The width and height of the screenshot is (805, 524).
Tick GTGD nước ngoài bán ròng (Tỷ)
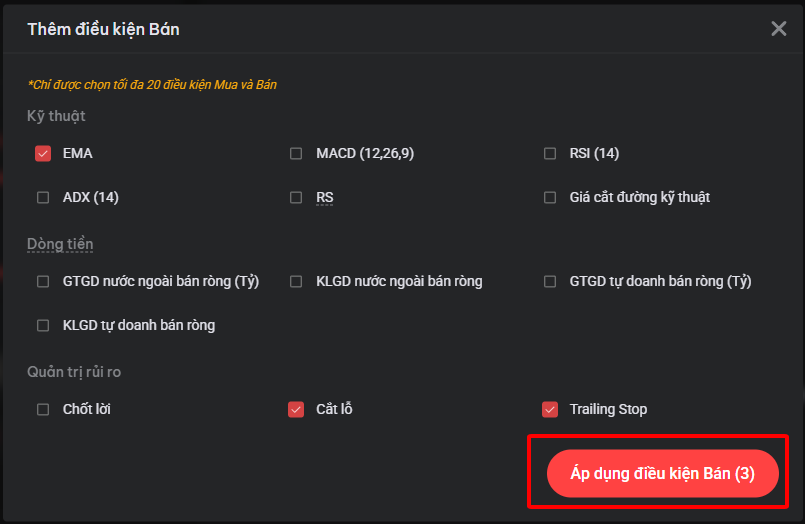tap(43, 282)
